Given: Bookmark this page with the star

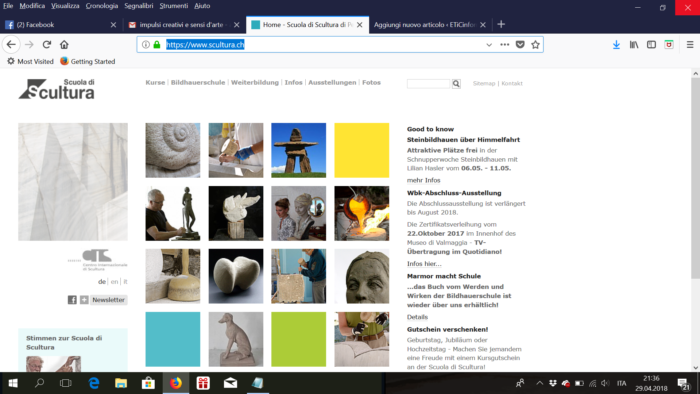Looking at the screenshot, I should pos(535,45).
